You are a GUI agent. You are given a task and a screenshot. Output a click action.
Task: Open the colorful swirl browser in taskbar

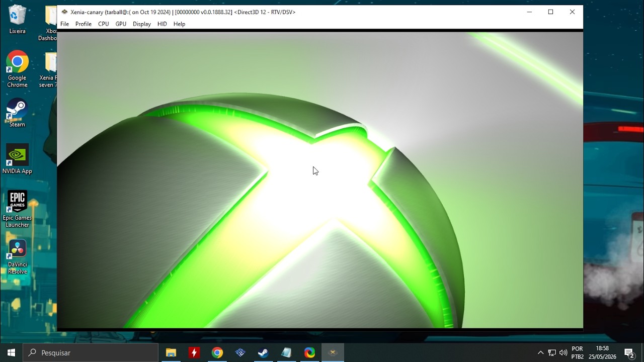pyautogui.click(x=309, y=352)
